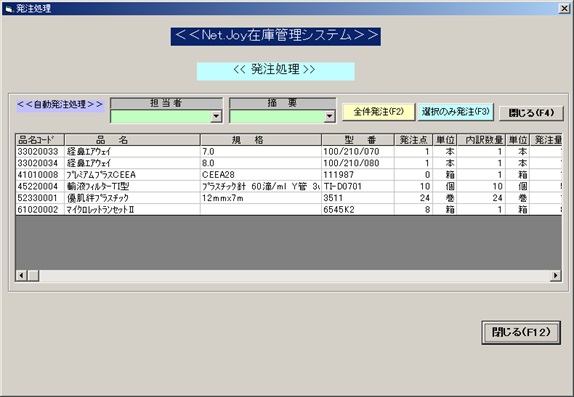
Task: Close the 発注処理 window
Action: (564, 8)
